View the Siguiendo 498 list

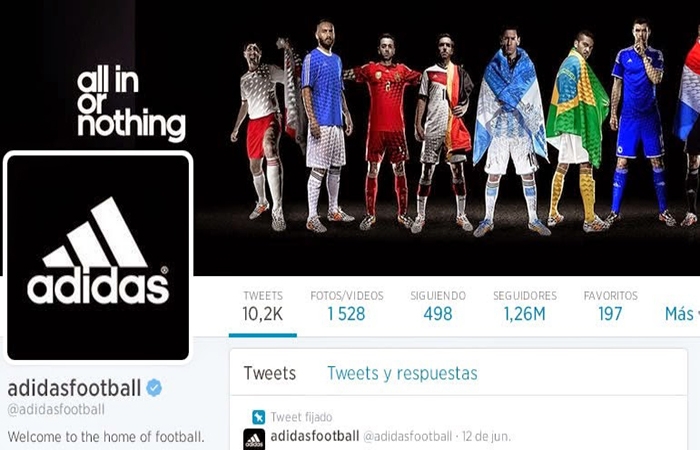438,306
